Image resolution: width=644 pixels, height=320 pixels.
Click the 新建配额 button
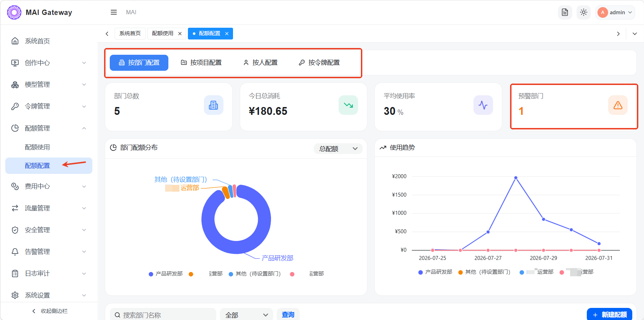610,315
